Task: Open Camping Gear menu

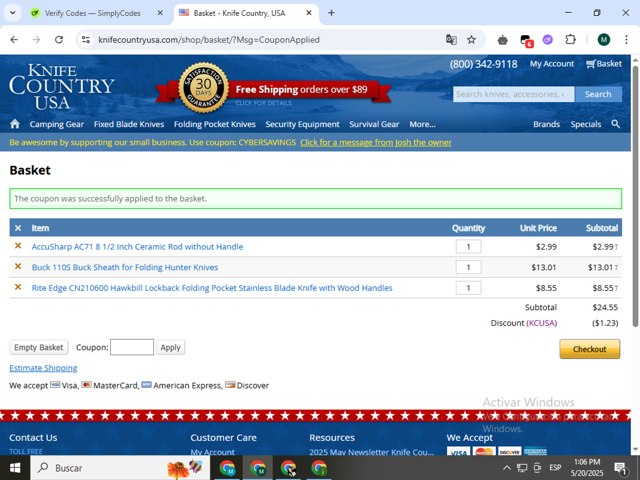Action: coord(57,124)
